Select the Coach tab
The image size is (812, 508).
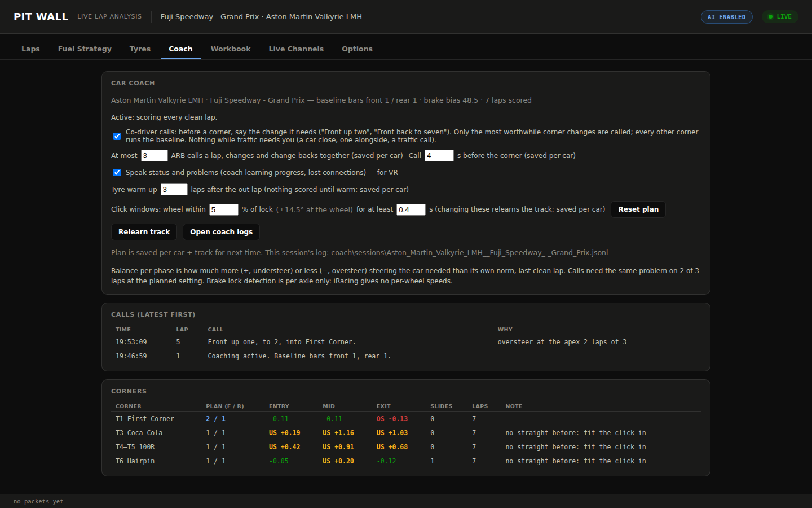pyautogui.click(x=180, y=49)
